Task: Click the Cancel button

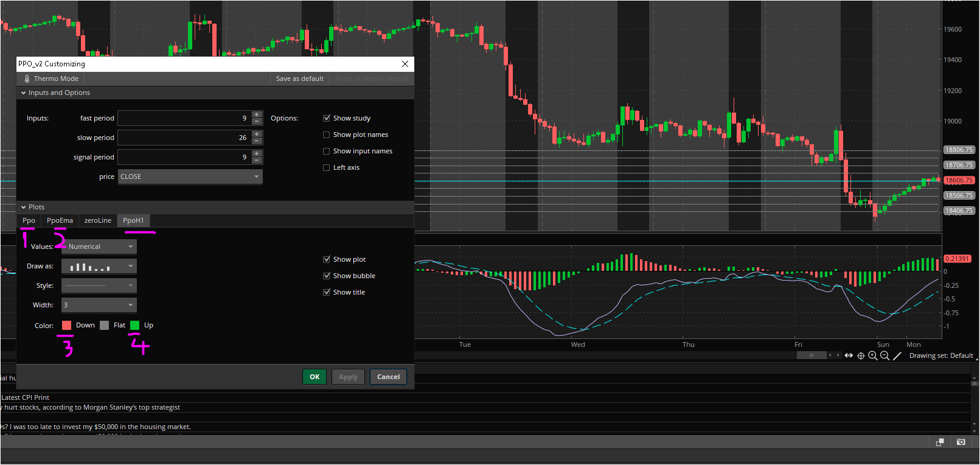Action: (x=388, y=377)
